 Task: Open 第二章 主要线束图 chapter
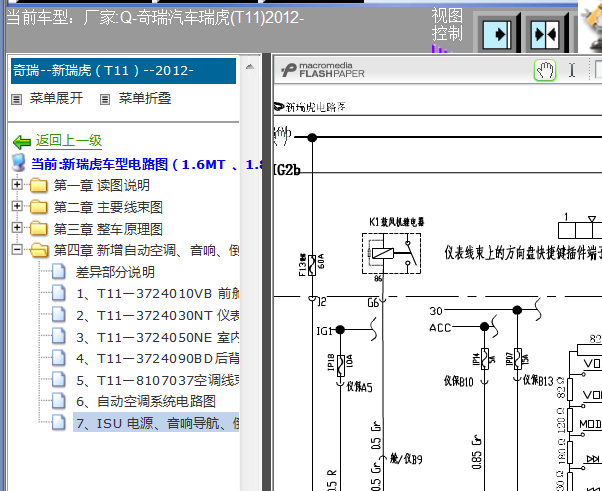(x=108, y=207)
